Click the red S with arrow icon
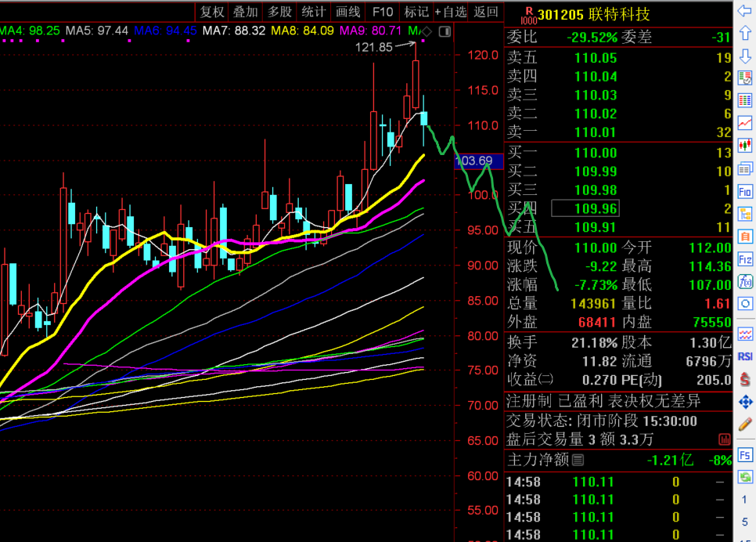Viewport: 756px width, 542px height. [745, 379]
